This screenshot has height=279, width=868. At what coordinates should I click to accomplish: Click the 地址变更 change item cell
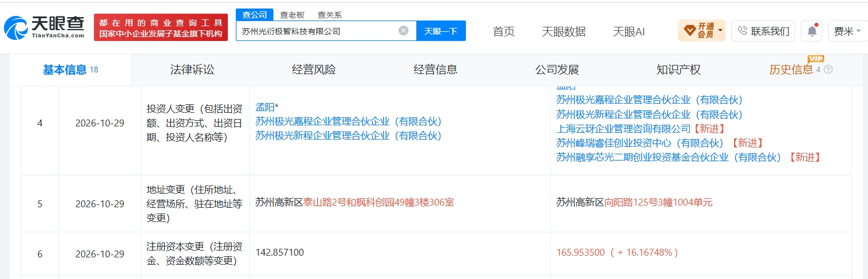195,203
